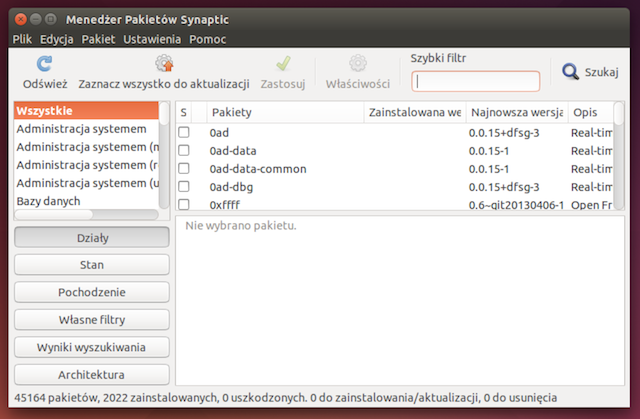Screen dimensions: 640x419
Task: Close the Synaptic window
Action: pyautogui.click(x=21, y=19)
